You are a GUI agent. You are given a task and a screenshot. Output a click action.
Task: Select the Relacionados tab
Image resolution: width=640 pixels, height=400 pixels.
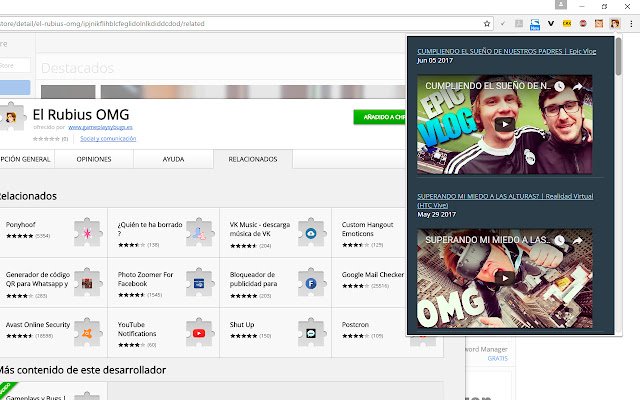point(253,159)
